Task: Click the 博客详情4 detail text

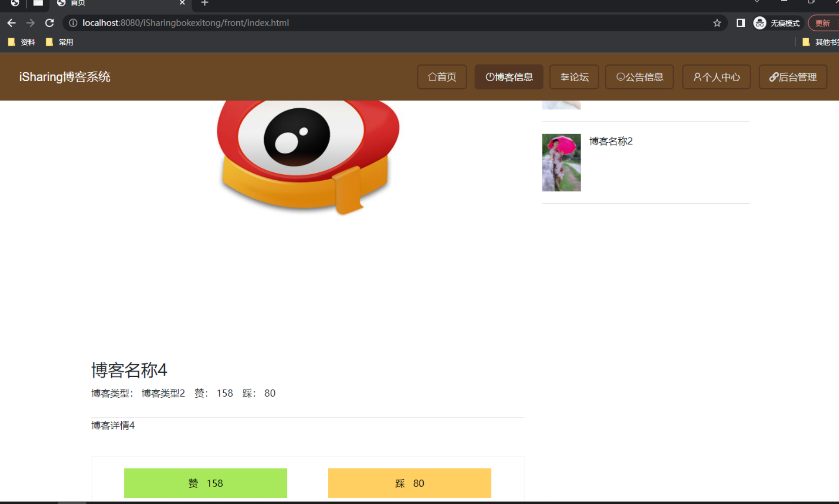Action: 113,425
